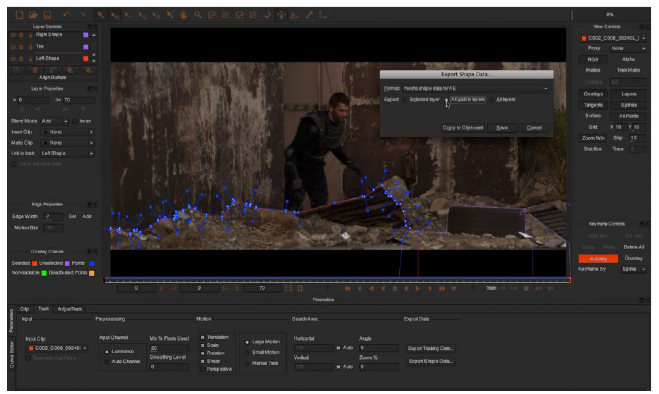Select the 'Selected layer' export radio button
The image size is (659, 394).
tap(405, 100)
